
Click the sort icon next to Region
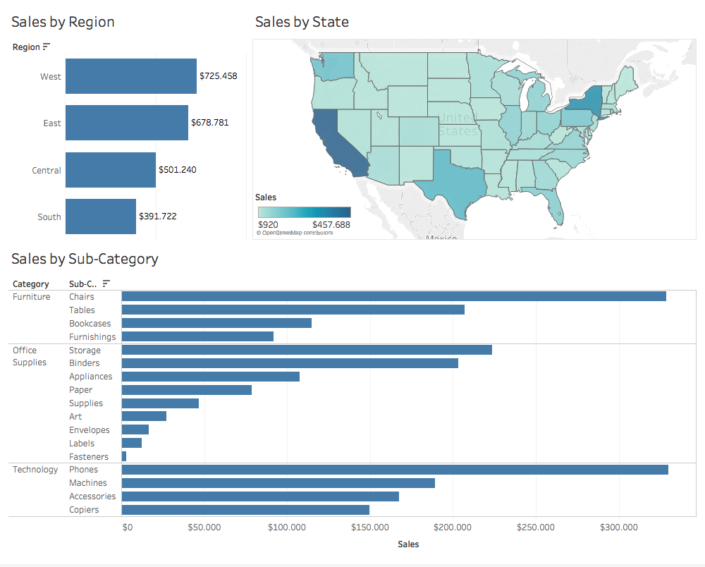tap(46, 47)
